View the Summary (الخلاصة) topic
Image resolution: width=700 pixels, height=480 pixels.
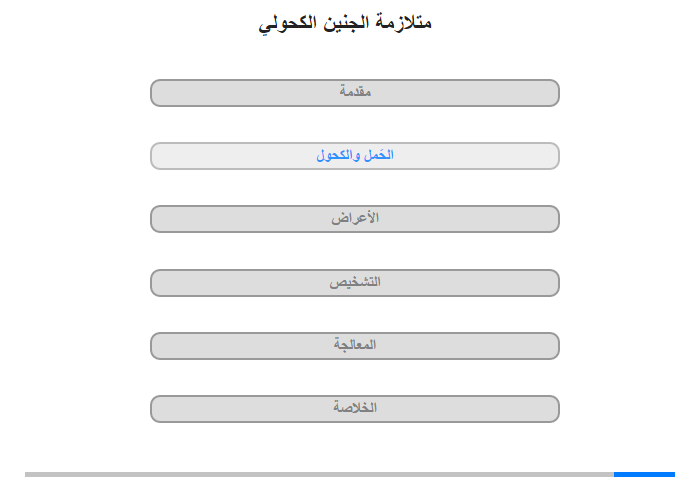pos(355,409)
